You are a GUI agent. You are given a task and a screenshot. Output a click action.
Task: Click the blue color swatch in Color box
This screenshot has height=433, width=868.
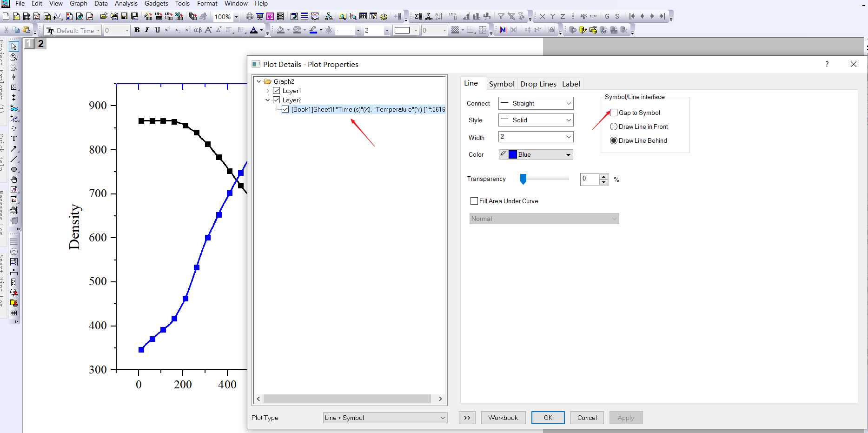pos(513,154)
